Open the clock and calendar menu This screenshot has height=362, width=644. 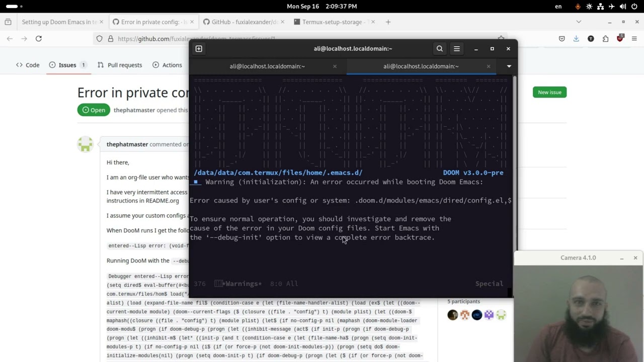(x=321, y=7)
